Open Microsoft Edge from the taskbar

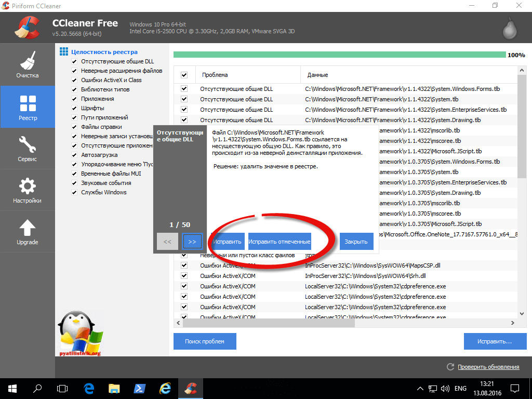pyautogui.click(x=88, y=388)
